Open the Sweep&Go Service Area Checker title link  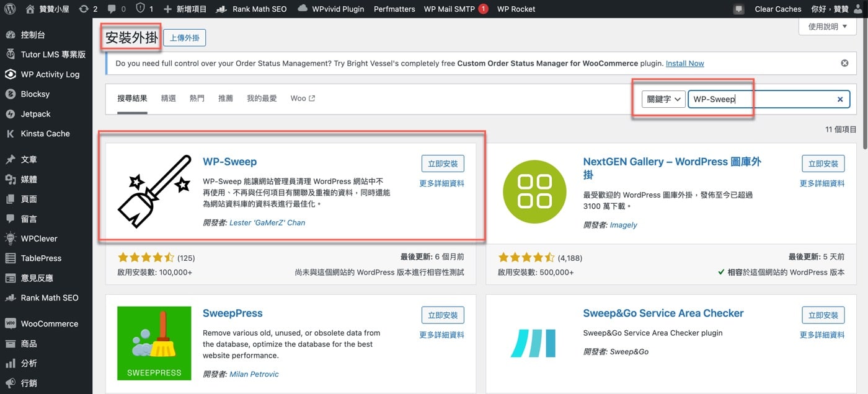tap(663, 313)
